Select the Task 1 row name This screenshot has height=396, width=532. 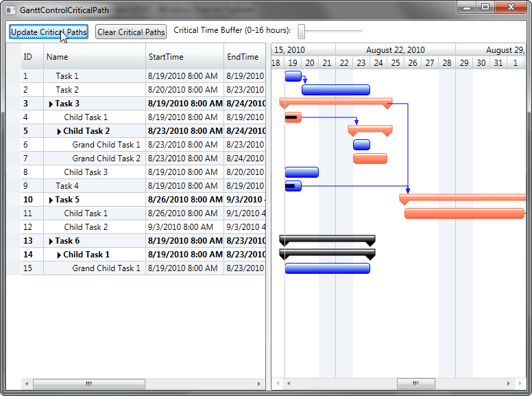coord(67,76)
